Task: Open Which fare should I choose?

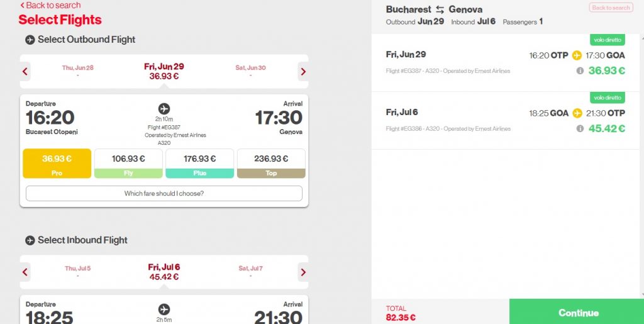Action: click(x=164, y=193)
